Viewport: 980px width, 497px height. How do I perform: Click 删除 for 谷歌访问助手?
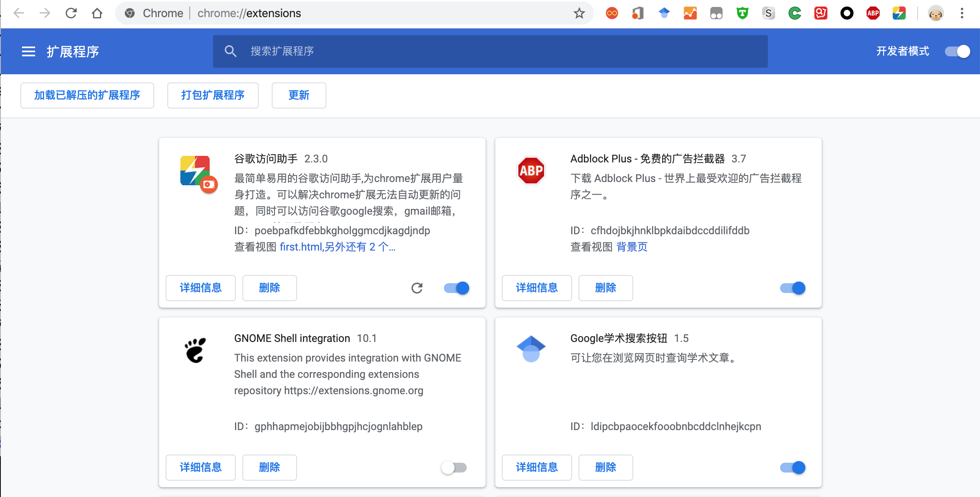coord(270,288)
